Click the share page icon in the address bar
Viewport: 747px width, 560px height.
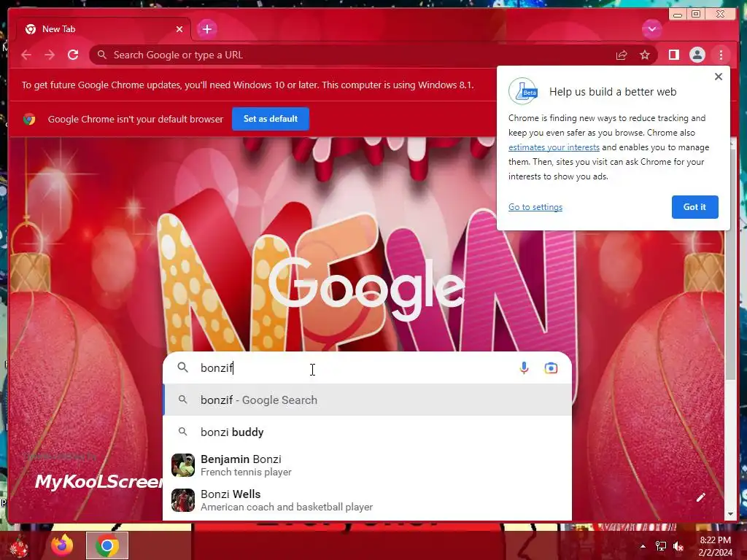(x=622, y=55)
